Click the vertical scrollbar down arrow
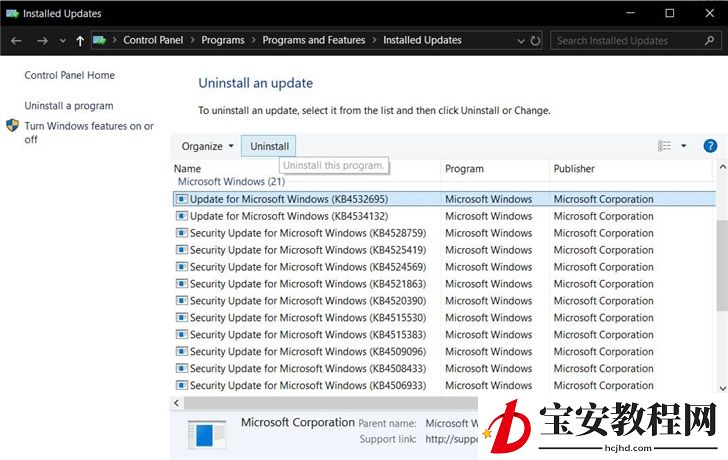 (x=722, y=388)
